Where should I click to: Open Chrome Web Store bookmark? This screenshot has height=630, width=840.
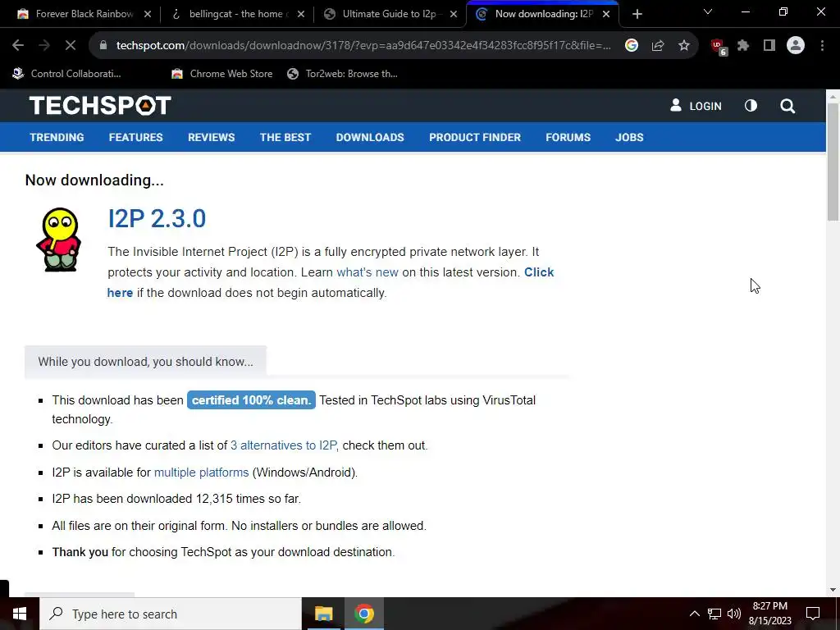[x=221, y=74]
